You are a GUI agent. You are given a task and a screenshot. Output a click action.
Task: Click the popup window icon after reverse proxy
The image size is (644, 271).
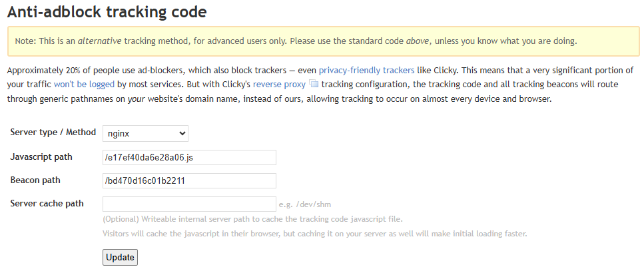(x=315, y=85)
